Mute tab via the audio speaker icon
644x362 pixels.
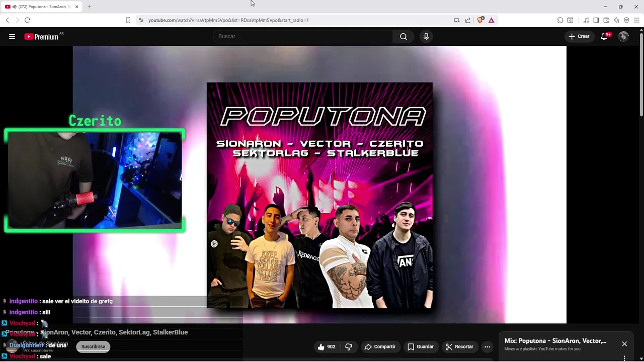tap(14, 7)
